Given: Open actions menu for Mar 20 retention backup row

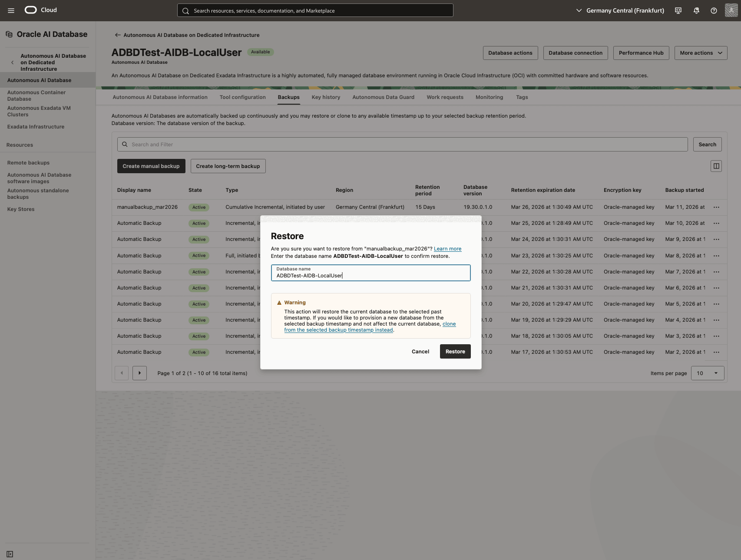Looking at the screenshot, I should [x=716, y=304].
